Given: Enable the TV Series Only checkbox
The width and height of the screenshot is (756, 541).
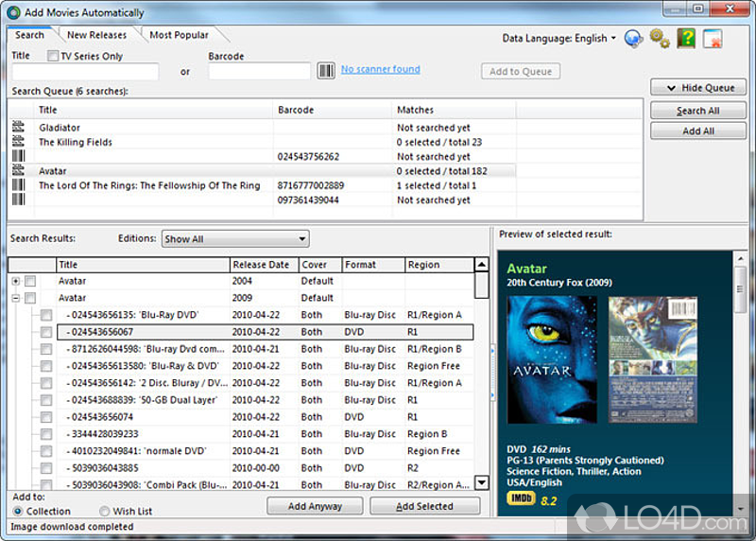Looking at the screenshot, I should tap(53, 56).
